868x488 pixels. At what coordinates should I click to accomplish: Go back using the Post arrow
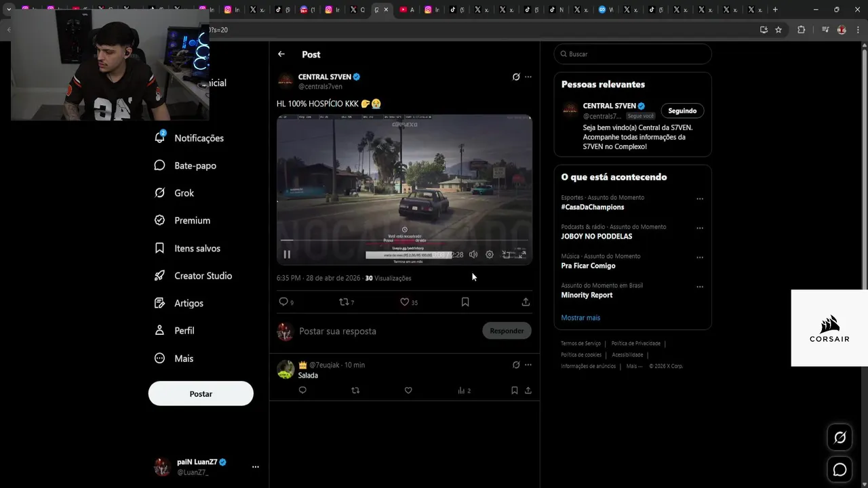[x=281, y=54]
